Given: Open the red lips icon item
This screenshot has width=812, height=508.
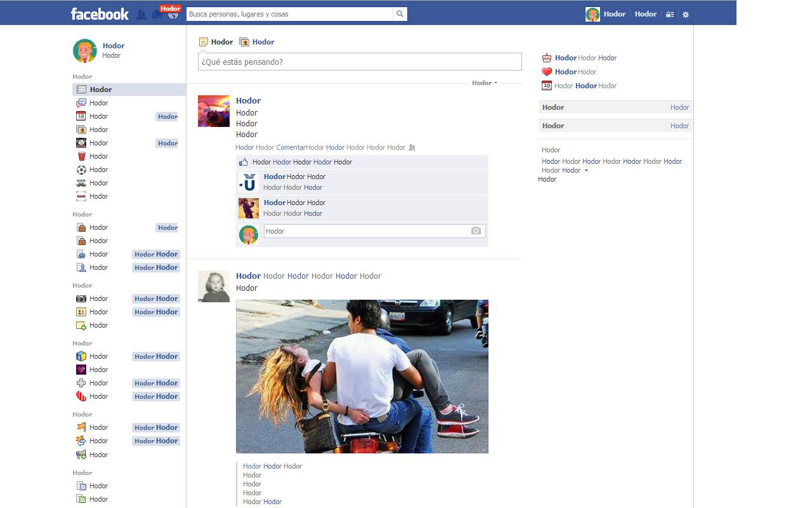Looking at the screenshot, I should coord(81,196).
